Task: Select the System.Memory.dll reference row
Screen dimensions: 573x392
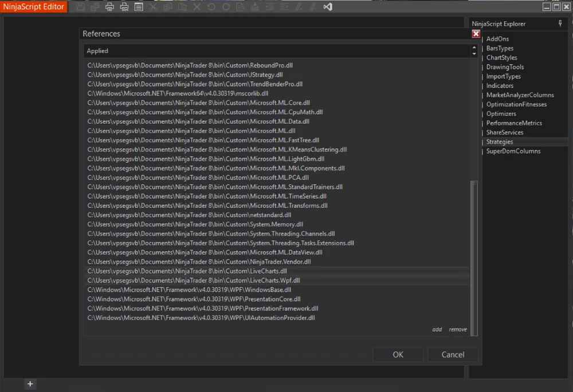Action: coord(276,224)
